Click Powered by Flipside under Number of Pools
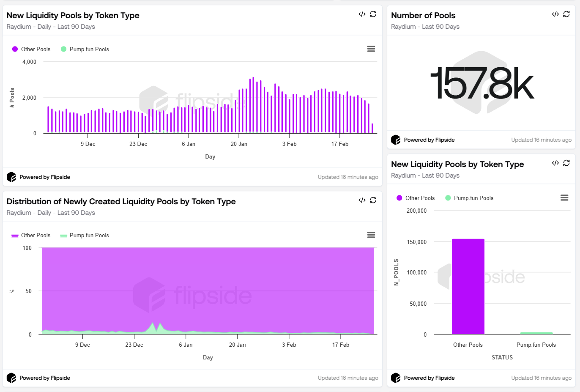 pyautogui.click(x=429, y=140)
